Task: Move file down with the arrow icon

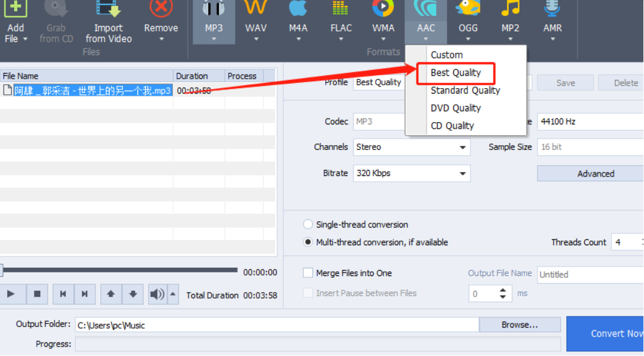Action: point(133,294)
